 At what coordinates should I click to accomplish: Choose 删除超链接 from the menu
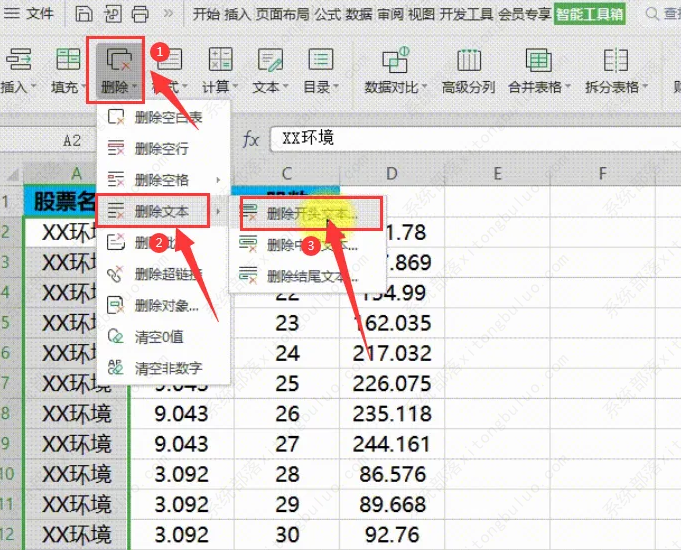point(163,274)
